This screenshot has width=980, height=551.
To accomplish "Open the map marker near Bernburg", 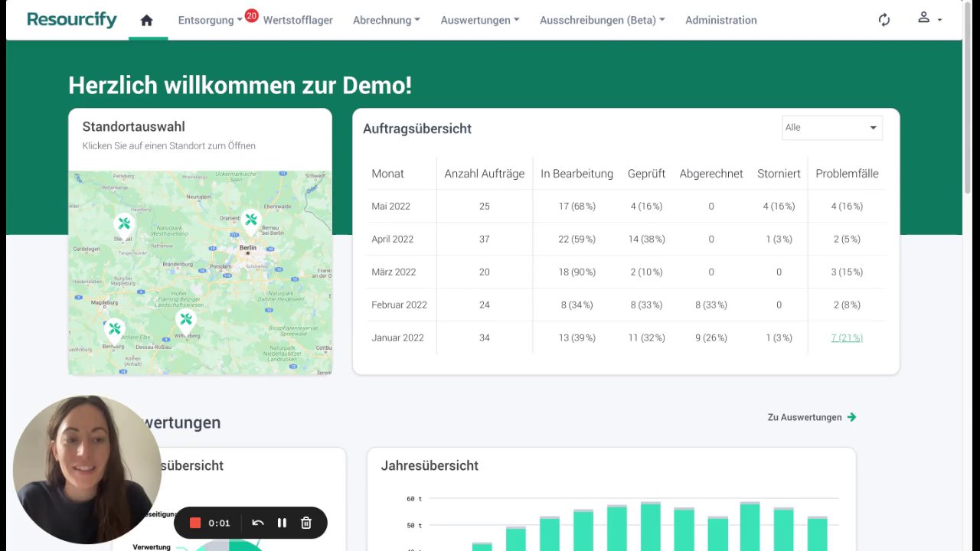I will click(115, 331).
